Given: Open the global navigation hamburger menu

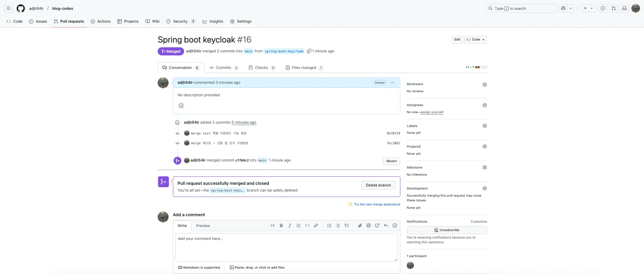Looking at the screenshot, I should (x=9, y=8).
